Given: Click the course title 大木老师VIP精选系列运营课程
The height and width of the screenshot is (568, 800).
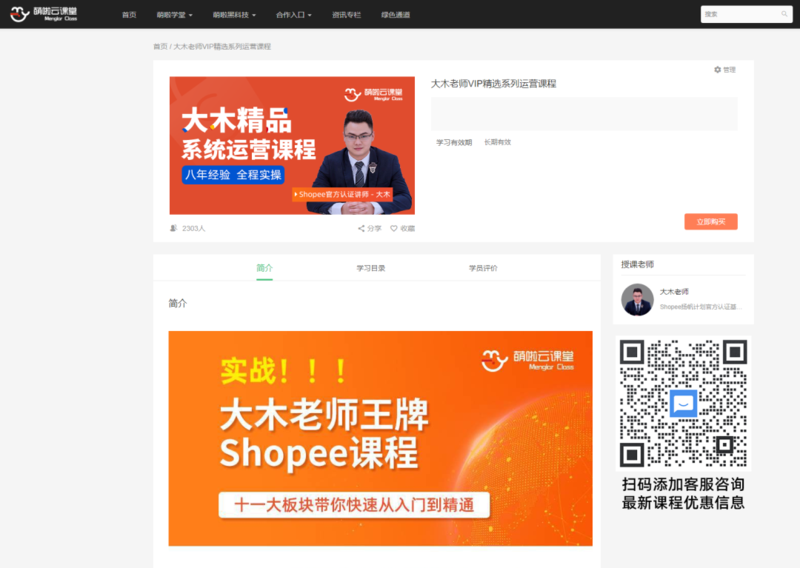Looking at the screenshot, I should (x=493, y=84).
